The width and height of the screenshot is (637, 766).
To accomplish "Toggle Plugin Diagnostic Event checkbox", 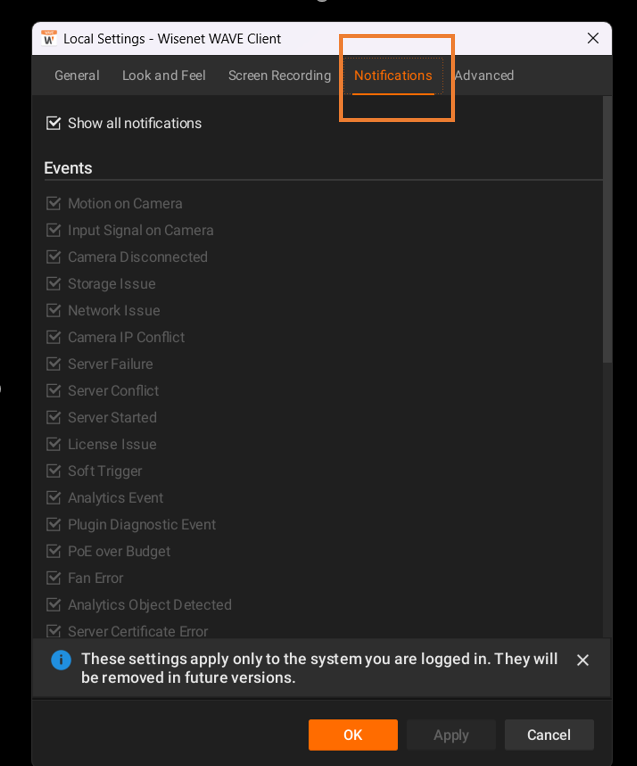I will (54, 525).
